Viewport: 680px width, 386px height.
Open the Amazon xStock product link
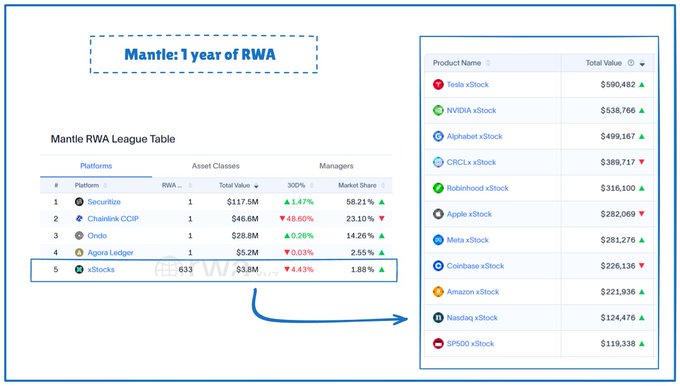473,291
